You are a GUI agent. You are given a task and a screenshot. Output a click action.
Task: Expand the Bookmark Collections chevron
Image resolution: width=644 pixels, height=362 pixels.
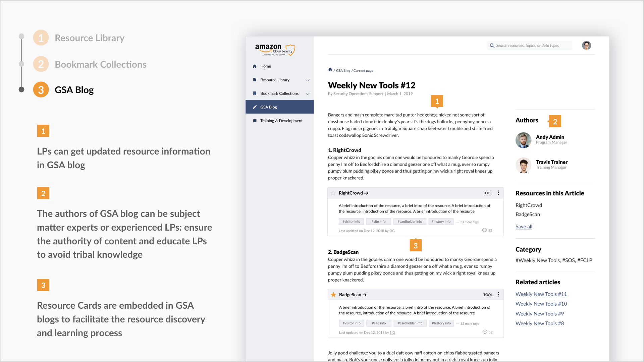tap(308, 94)
